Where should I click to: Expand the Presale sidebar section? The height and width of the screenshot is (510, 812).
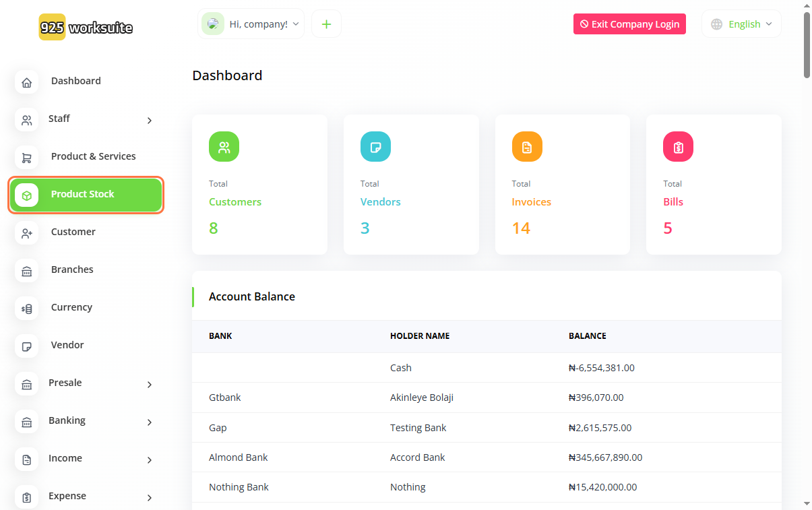coord(149,385)
